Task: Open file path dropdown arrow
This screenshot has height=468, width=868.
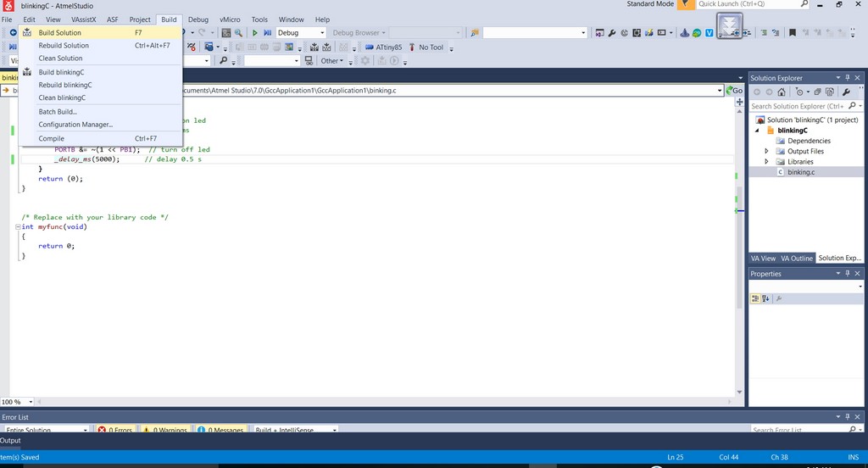Action: point(719,90)
